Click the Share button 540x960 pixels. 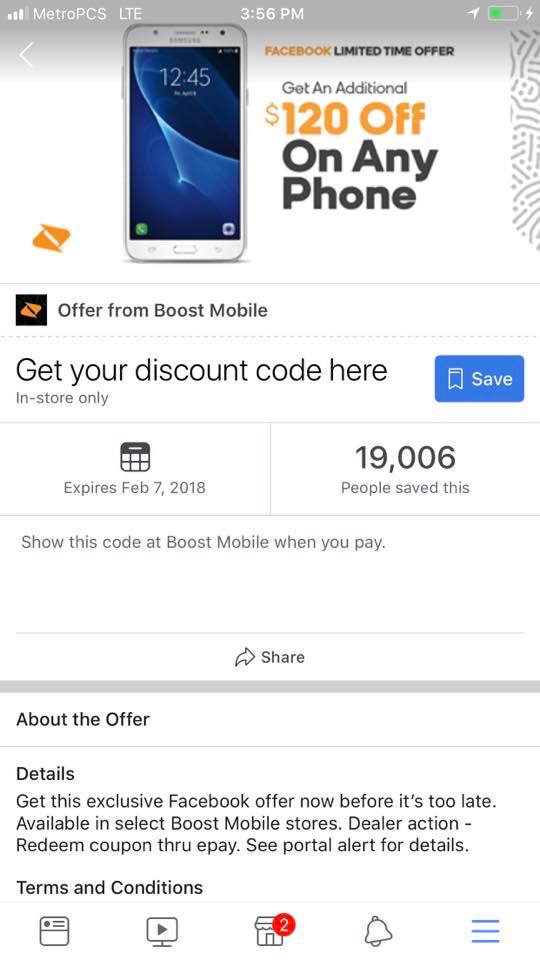coord(270,657)
